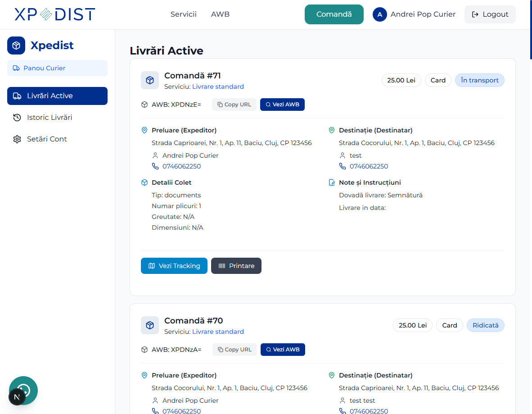Click destination pin icon in Comandă #71
Screen dimensions: 532x414
tap(332, 130)
